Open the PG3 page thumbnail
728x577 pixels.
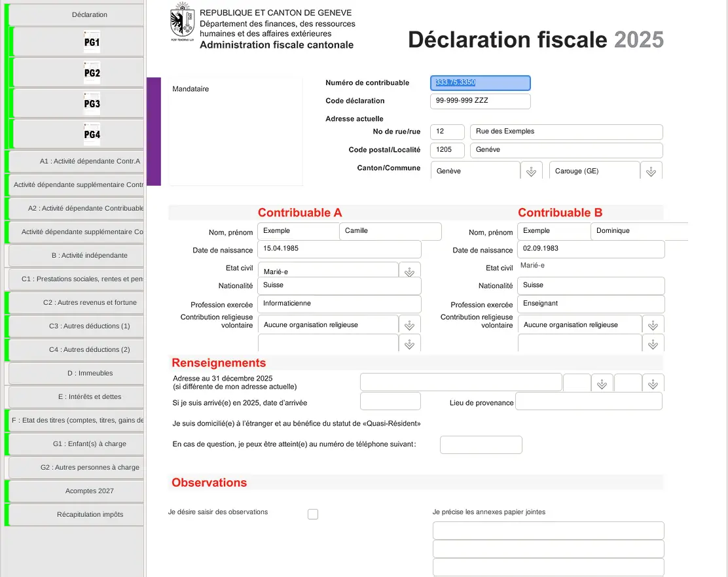coord(92,103)
